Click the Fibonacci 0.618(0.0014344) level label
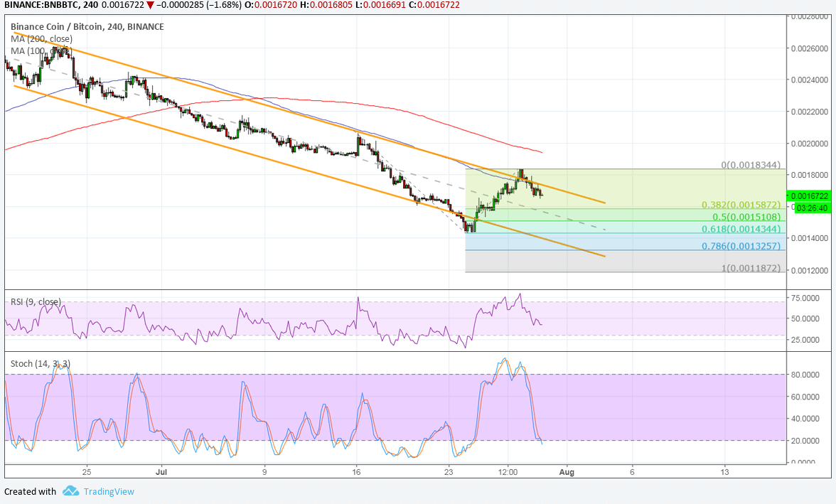Image resolution: width=836 pixels, height=504 pixels. 741,230
